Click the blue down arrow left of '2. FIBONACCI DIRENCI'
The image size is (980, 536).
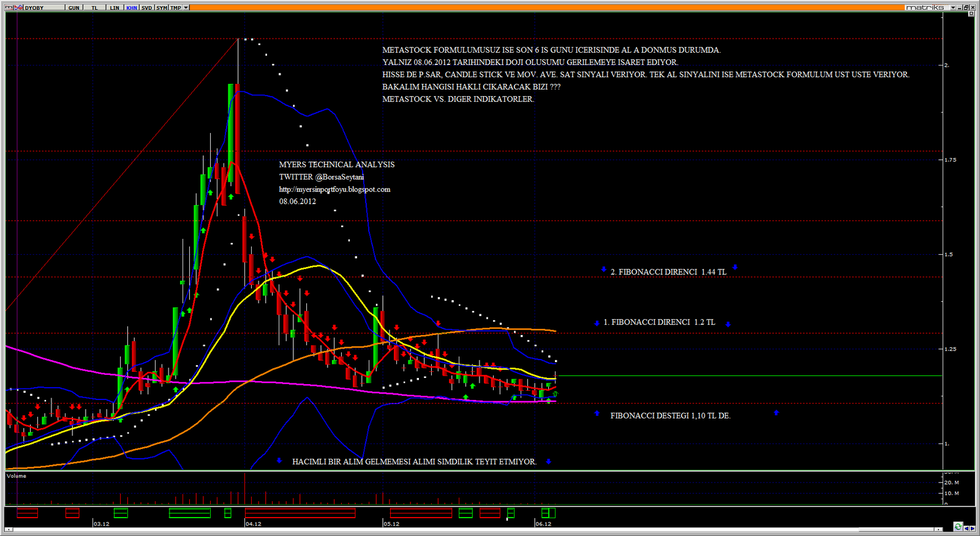[x=603, y=270]
